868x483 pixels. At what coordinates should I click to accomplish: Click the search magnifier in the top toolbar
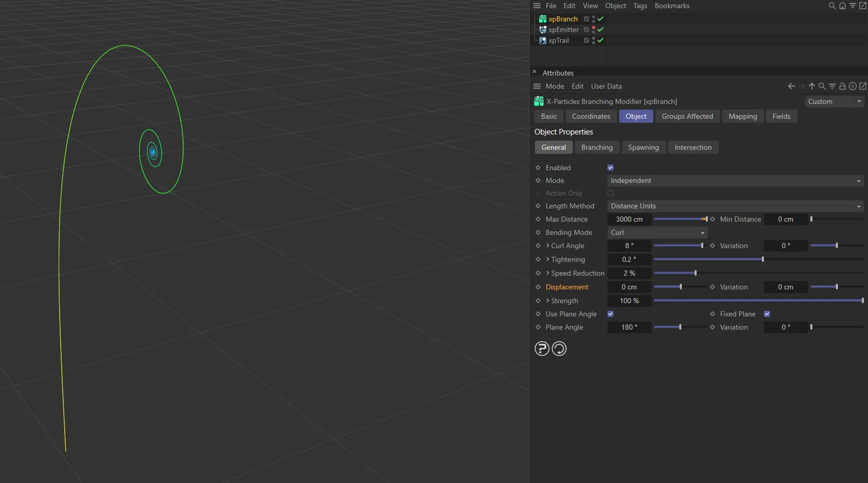[x=832, y=6]
